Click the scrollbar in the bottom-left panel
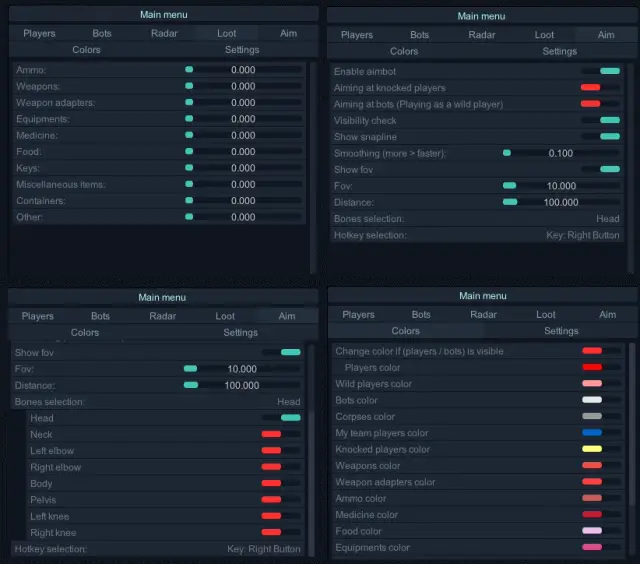This screenshot has width=640, height=564. click(313, 450)
